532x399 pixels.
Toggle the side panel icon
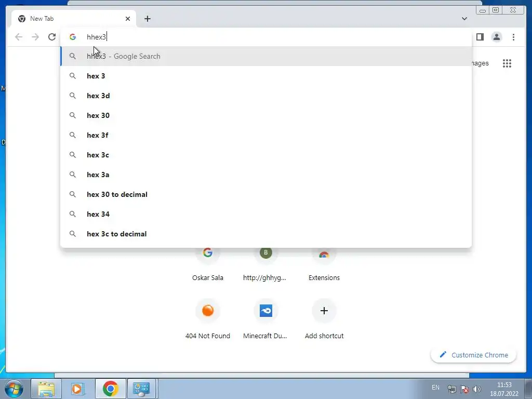click(480, 37)
